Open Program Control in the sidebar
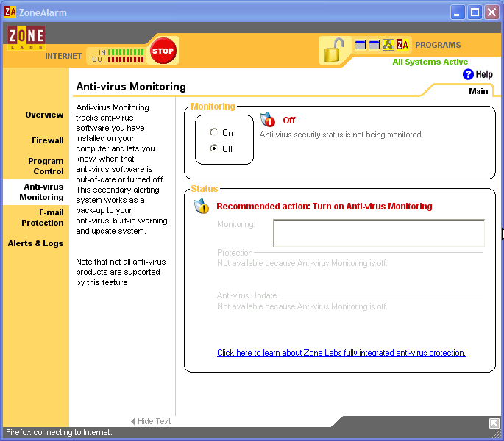This screenshot has height=441, width=504. coord(46,166)
